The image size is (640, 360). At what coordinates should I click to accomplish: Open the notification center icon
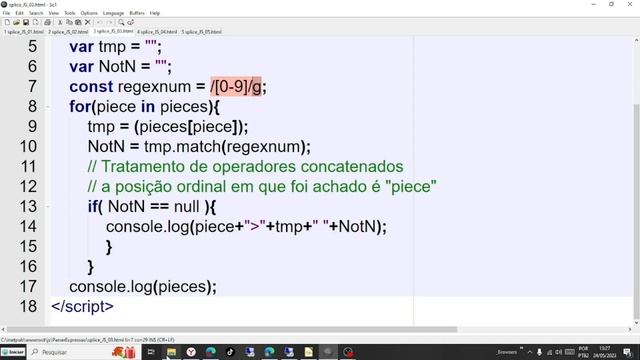coord(627,352)
